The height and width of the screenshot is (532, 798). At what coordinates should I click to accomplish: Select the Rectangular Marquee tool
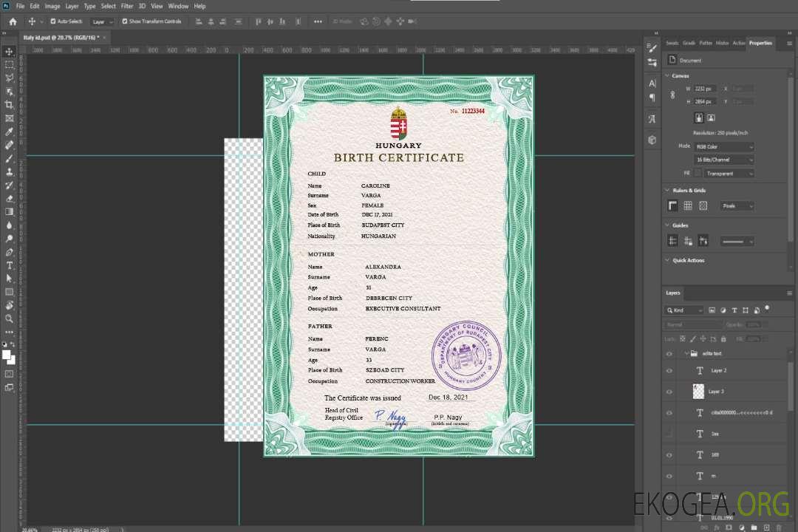tap(9, 65)
